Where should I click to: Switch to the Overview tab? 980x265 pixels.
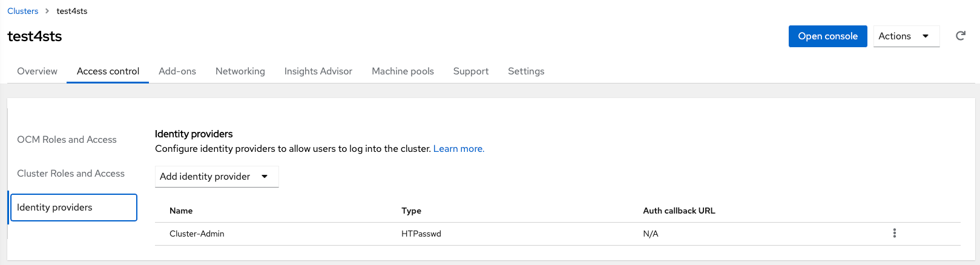37,71
